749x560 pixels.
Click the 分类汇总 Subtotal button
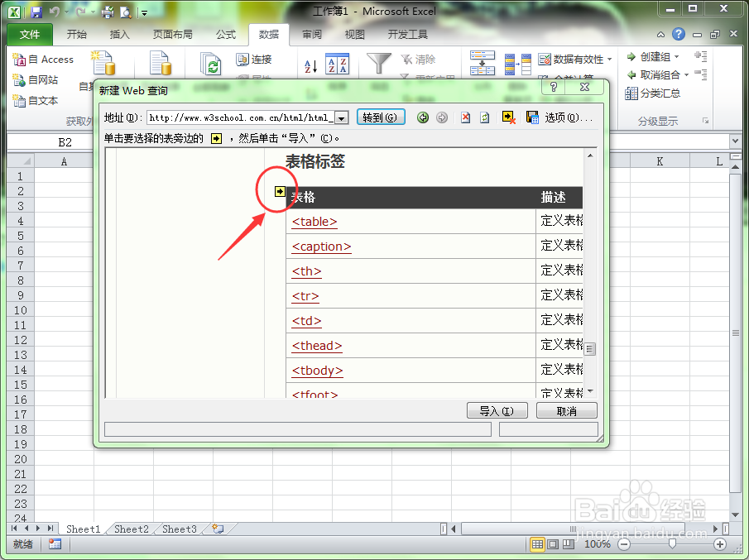653,93
